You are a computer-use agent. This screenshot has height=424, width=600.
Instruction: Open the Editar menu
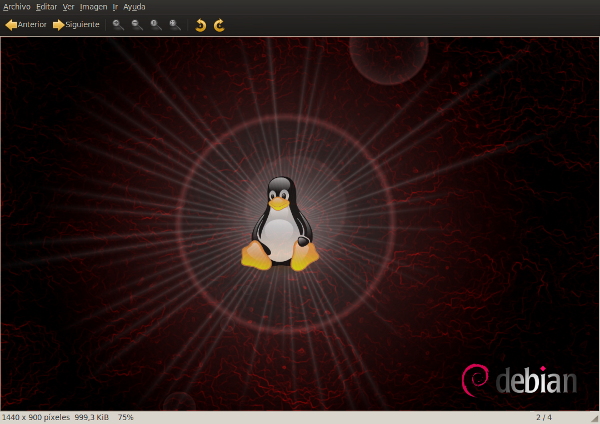[46, 7]
